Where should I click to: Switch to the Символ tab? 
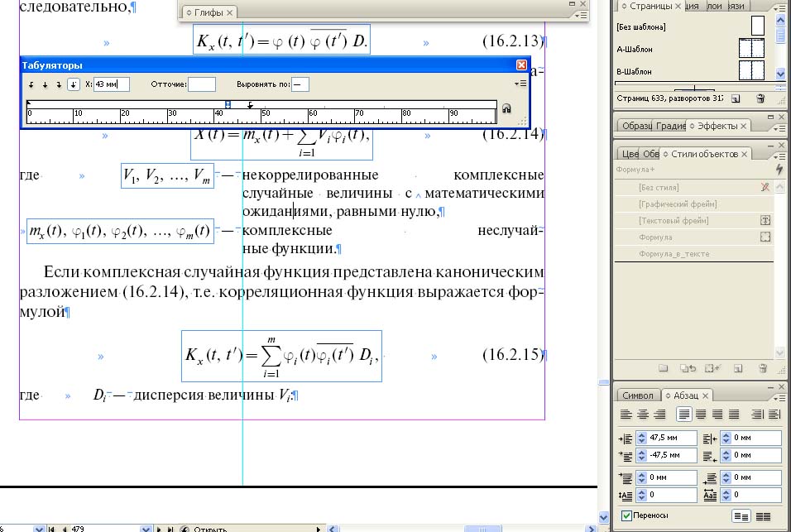pyautogui.click(x=636, y=395)
